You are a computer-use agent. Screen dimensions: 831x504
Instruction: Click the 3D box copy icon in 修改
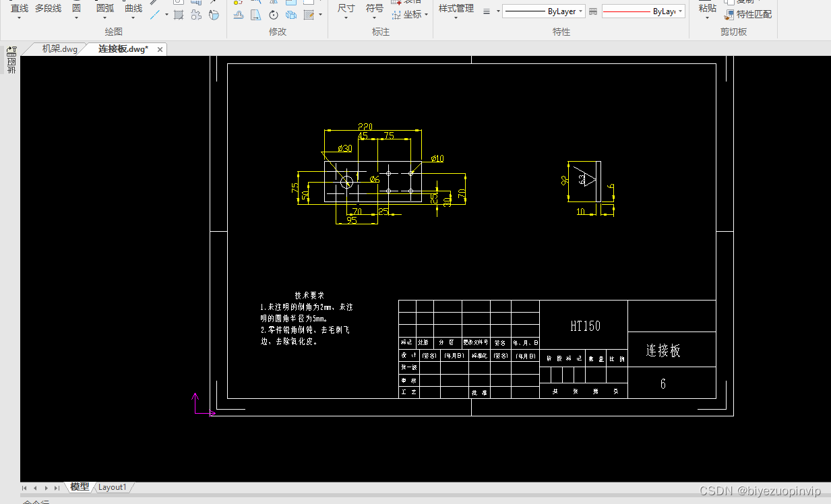click(291, 14)
